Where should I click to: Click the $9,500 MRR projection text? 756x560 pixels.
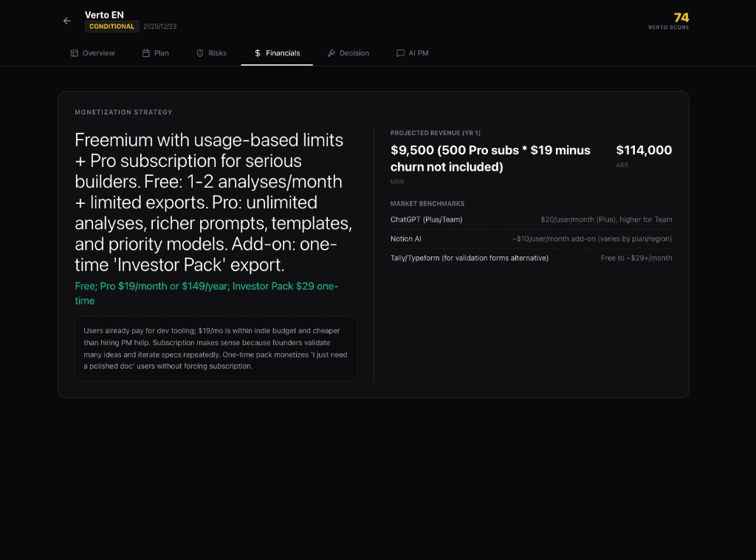(x=490, y=158)
